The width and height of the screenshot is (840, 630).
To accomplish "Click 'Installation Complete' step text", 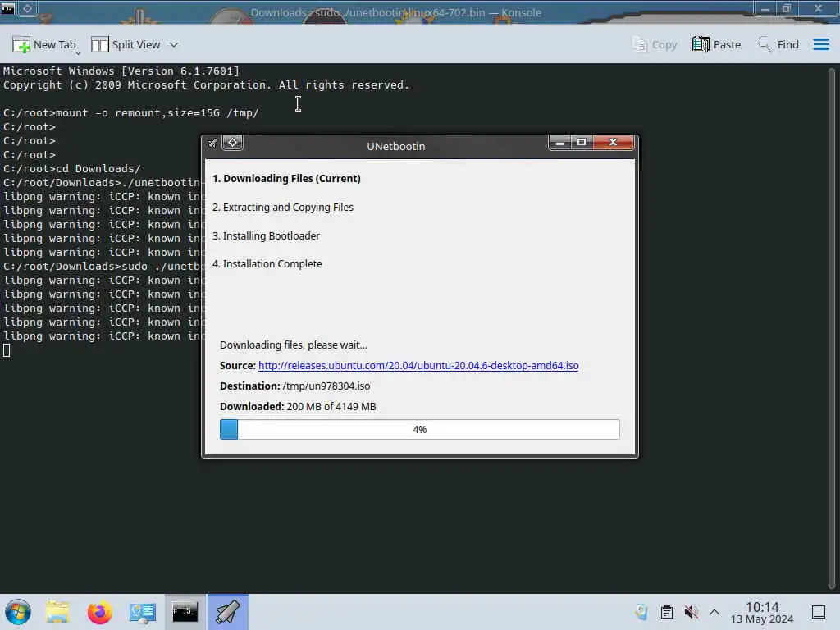I will (x=272, y=263).
